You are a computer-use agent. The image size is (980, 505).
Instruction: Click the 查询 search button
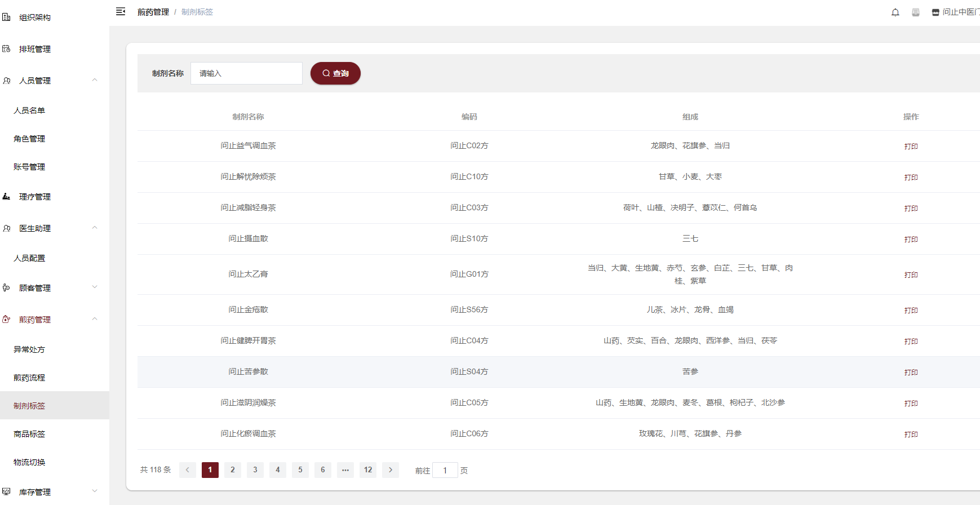335,73
